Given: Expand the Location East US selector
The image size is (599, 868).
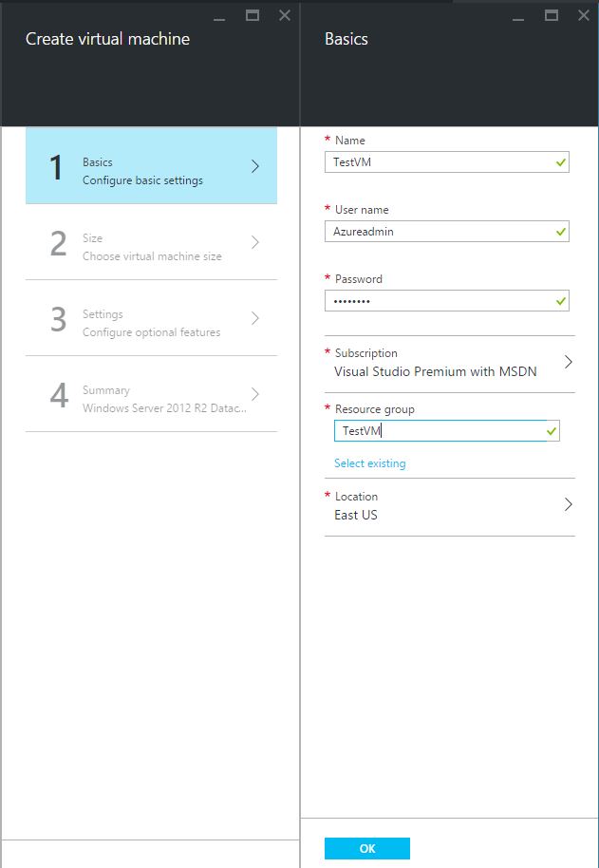Looking at the screenshot, I should point(450,506).
